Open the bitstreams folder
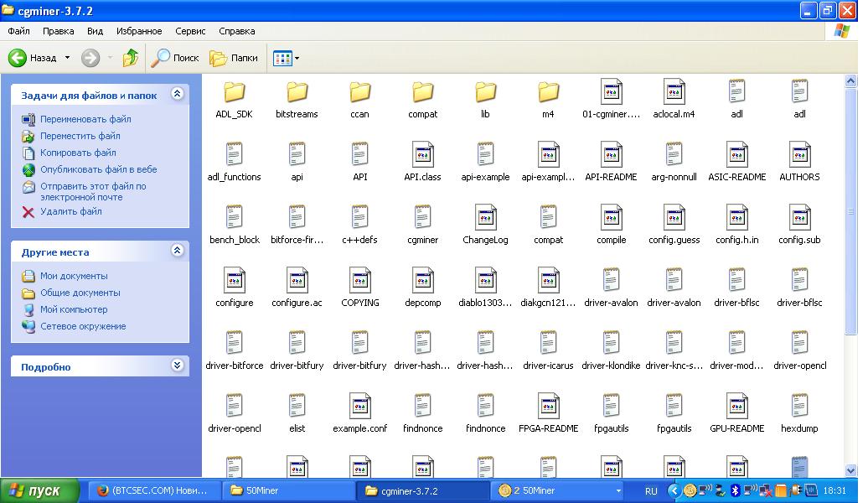This screenshot has height=503, width=868. click(297, 100)
